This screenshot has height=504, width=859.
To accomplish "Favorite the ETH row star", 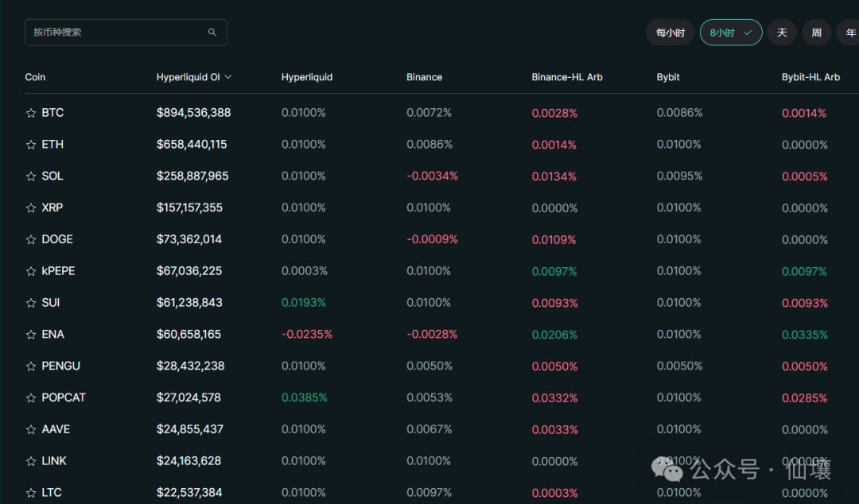I will tap(31, 145).
